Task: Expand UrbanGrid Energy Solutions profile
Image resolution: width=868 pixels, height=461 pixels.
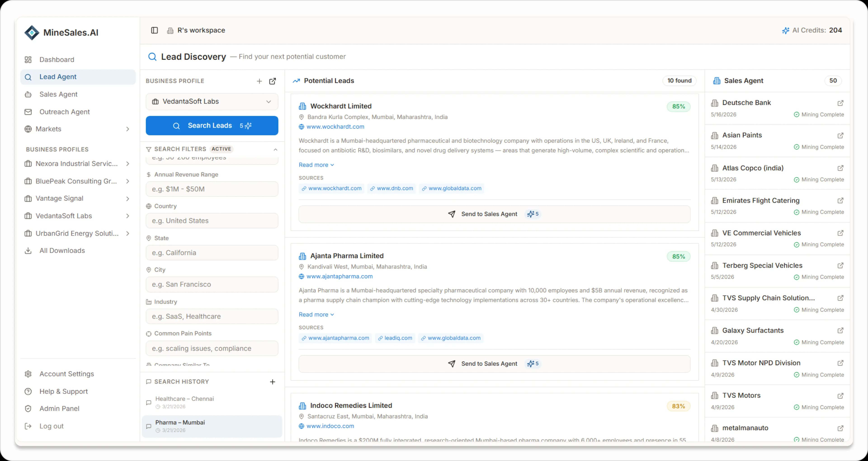Action: (x=128, y=233)
